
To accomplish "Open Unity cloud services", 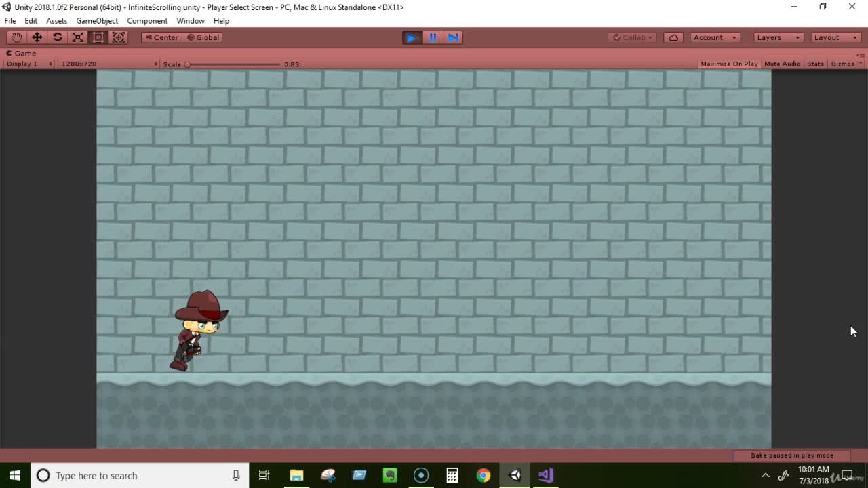I will point(673,37).
